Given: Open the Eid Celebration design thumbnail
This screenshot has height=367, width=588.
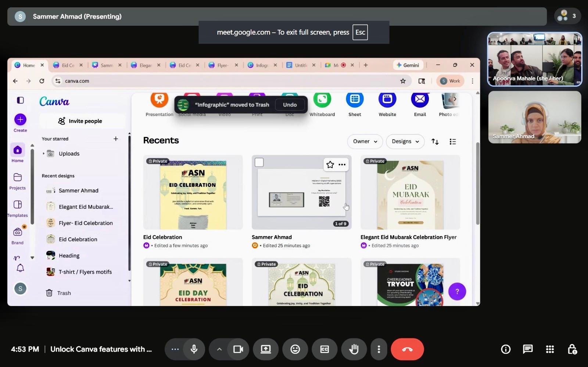Looking at the screenshot, I should (x=193, y=193).
